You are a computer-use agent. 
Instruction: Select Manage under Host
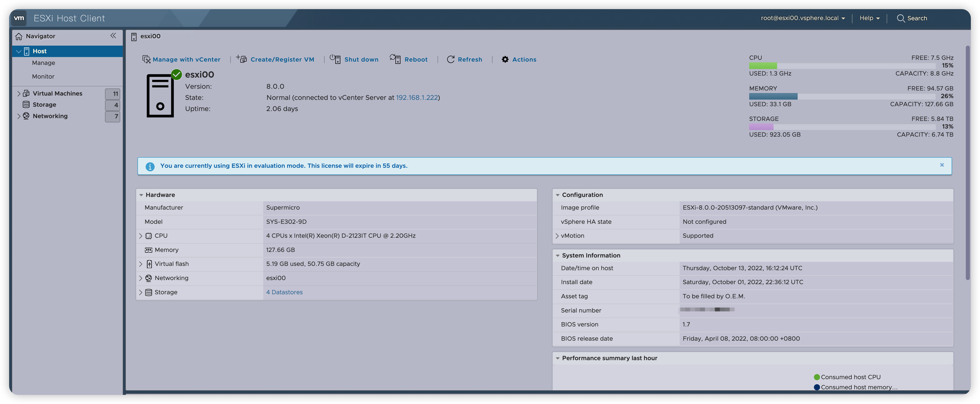(x=43, y=63)
